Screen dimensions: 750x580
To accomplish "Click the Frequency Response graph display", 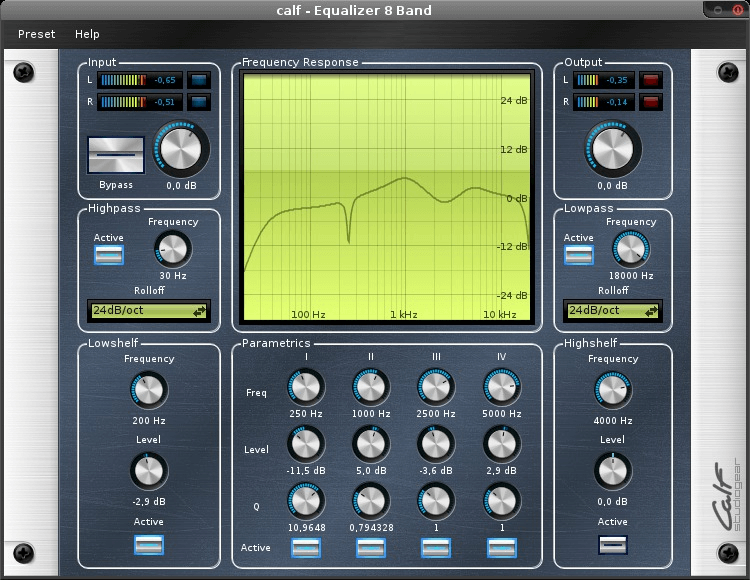I will 387,197.
